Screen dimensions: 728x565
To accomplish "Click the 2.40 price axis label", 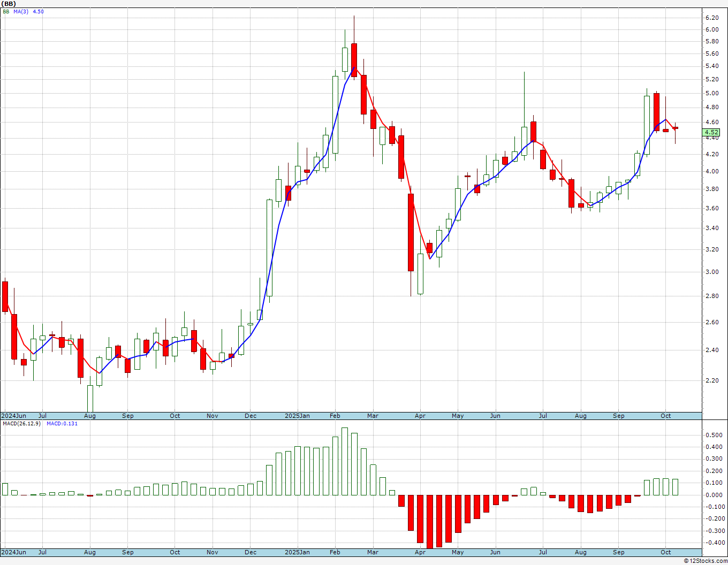I will click(712, 350).
